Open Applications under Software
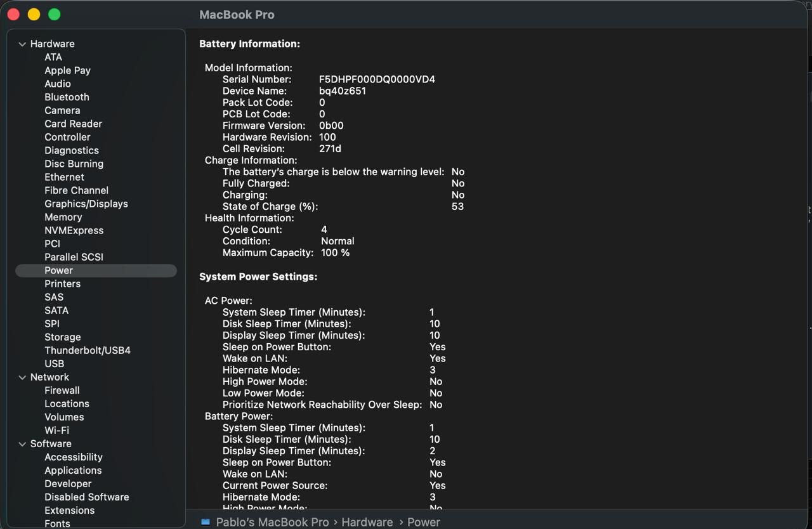The width and height of the screenshot is (812, 529). pyautogui.click(x=73, y=470)
